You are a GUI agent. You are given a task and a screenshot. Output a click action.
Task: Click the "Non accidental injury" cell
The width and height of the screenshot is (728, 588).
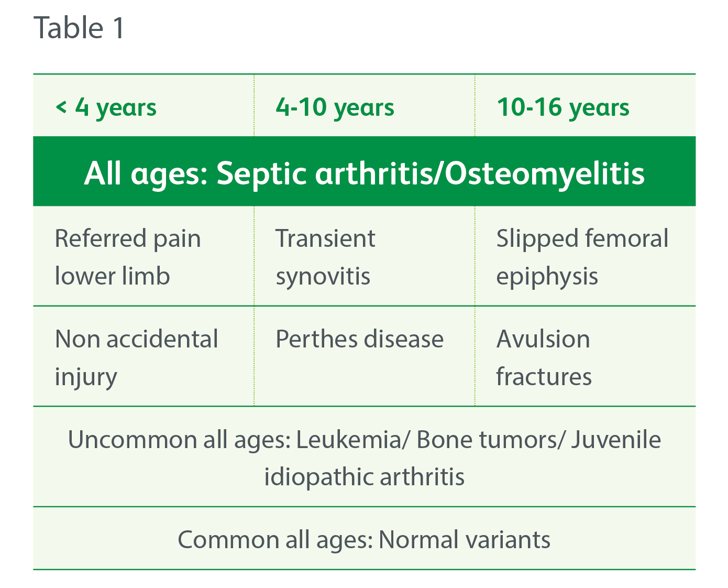136,357
